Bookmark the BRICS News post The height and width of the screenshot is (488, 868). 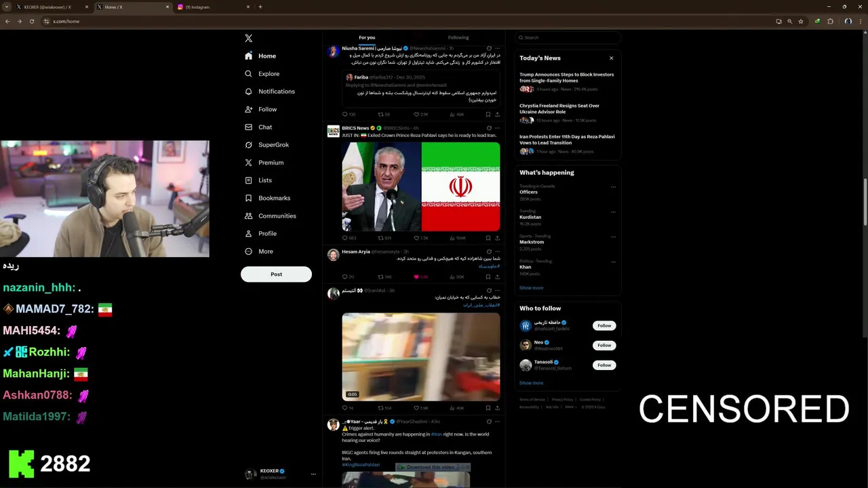[x=488, y=238]
